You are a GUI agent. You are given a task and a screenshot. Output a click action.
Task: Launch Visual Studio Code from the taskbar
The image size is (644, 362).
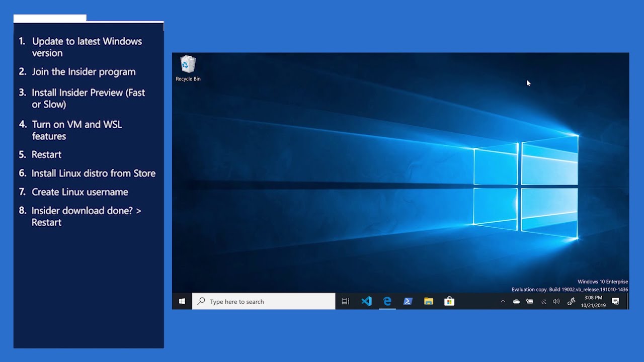[x=366, y=302]
